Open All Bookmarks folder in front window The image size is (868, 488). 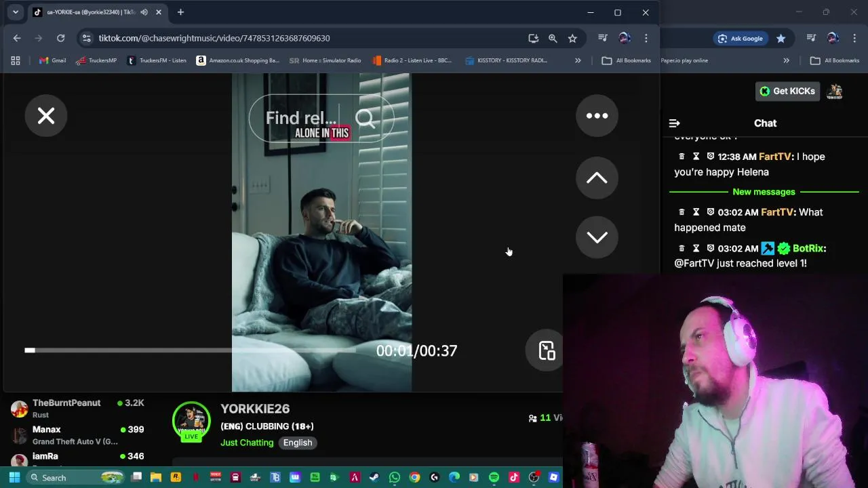[627, 60]
